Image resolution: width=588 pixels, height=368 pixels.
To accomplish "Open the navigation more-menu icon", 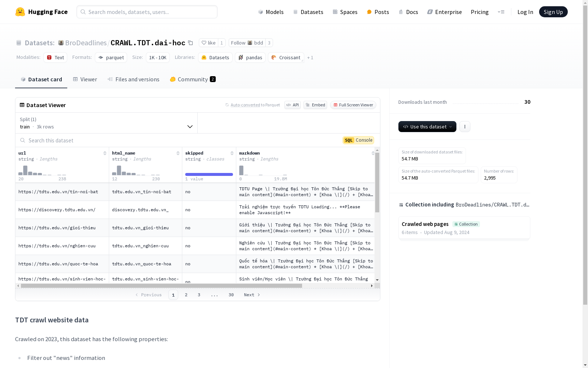I will (501, 12).
